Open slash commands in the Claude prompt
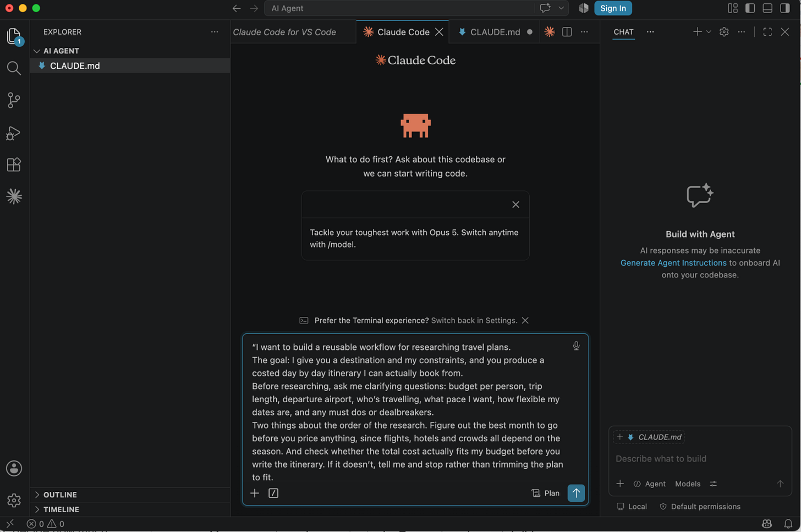This screenshot has width=801, height=532. click(273, 493)
